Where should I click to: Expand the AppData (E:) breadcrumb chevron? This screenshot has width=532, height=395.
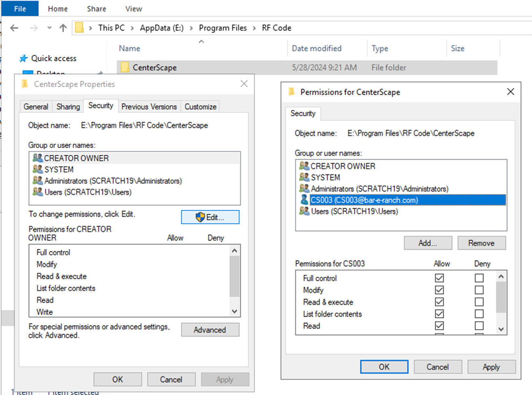click(x=191, y=28)
